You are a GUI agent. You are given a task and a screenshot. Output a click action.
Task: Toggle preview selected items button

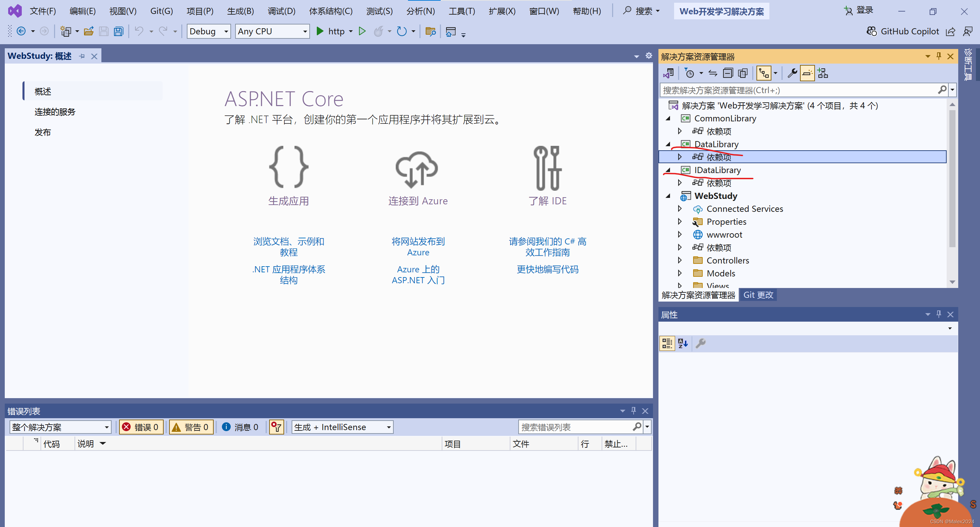(807, 73)
